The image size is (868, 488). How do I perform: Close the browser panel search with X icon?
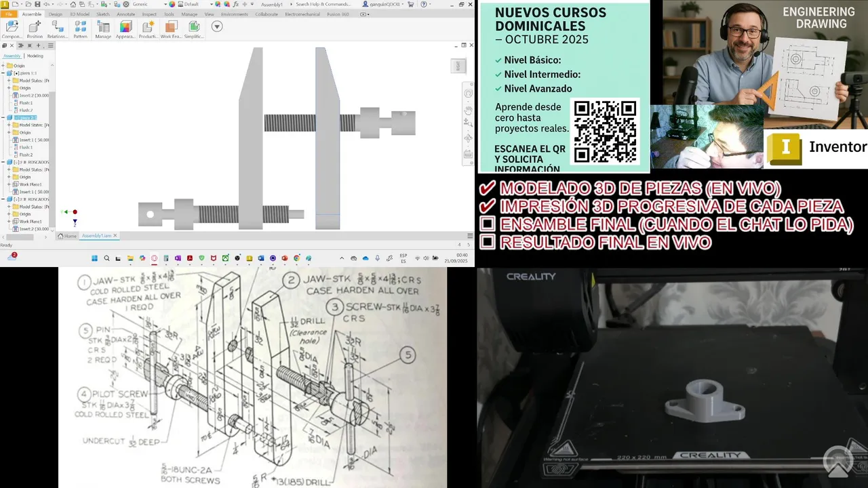pos(12,45)
